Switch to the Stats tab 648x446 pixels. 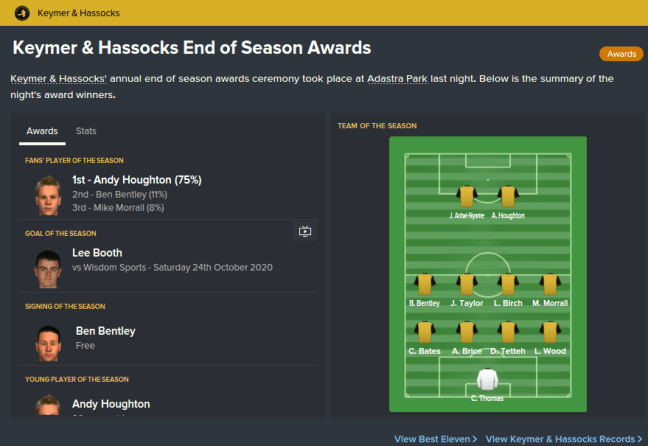[86, 131]
